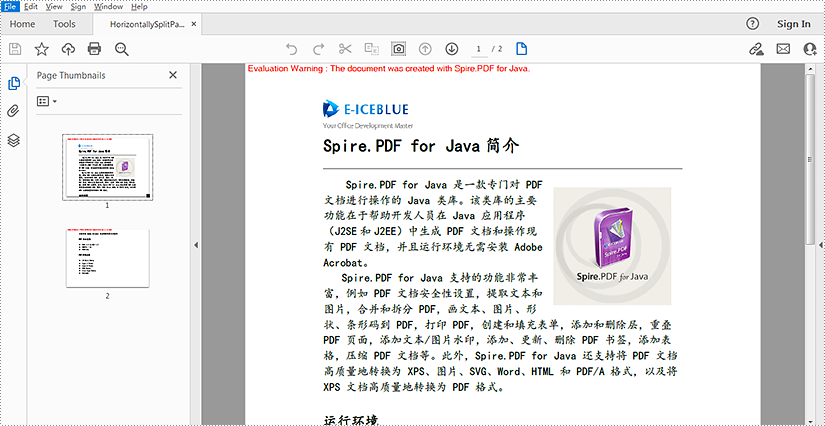Screen dimensions: 825x426
Task: Open the Help menu
Action: click(x=139, y=7)
